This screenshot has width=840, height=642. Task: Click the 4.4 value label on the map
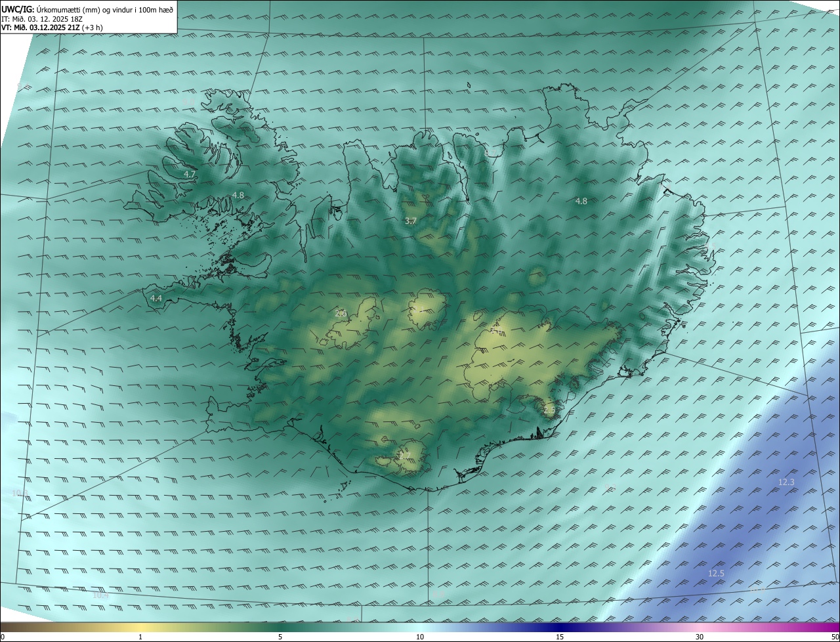tap(156, 298)
